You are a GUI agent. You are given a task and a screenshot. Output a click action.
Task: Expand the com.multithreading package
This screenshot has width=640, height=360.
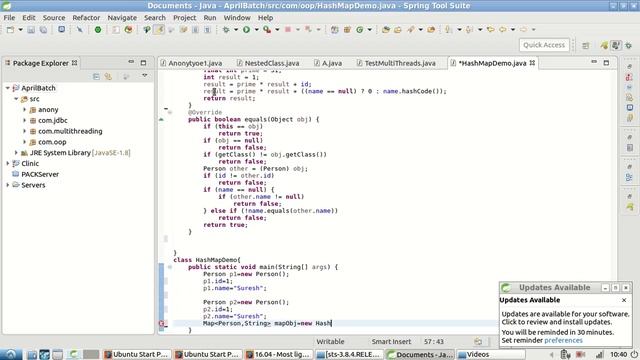coord(24,131)
